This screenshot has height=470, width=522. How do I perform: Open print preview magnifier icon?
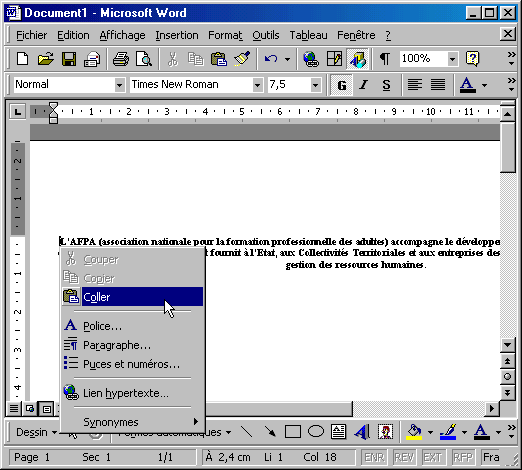coord(144,59)
